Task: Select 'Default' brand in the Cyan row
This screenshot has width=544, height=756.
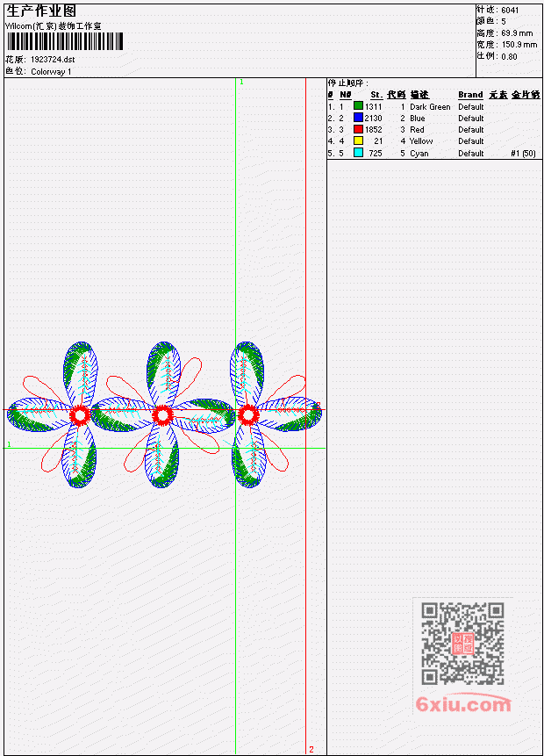Action: (471, 154)
